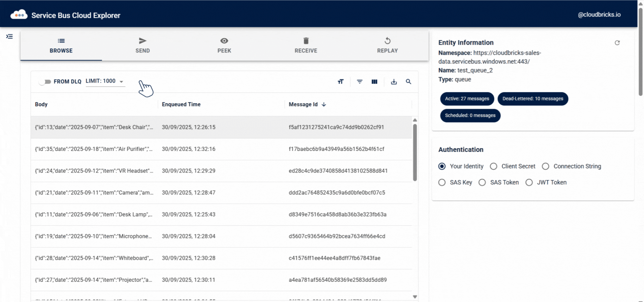Click the text size icon in table toolbar
This screenshot has height=302, width=644.
(340, 82)
